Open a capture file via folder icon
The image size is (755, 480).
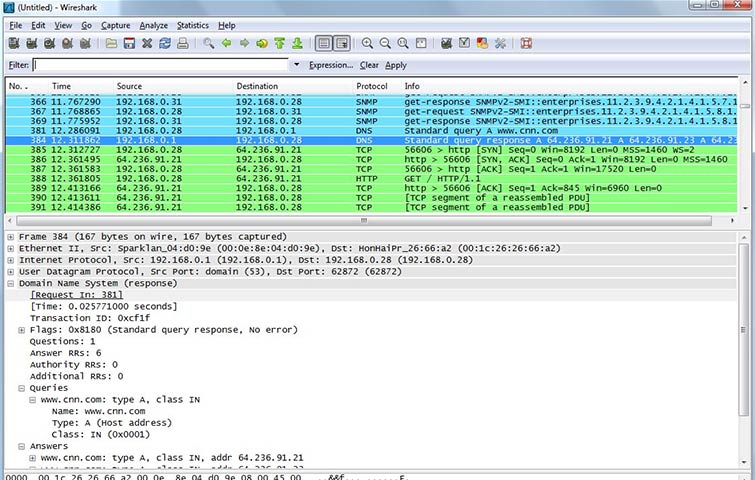click(111, 43)
